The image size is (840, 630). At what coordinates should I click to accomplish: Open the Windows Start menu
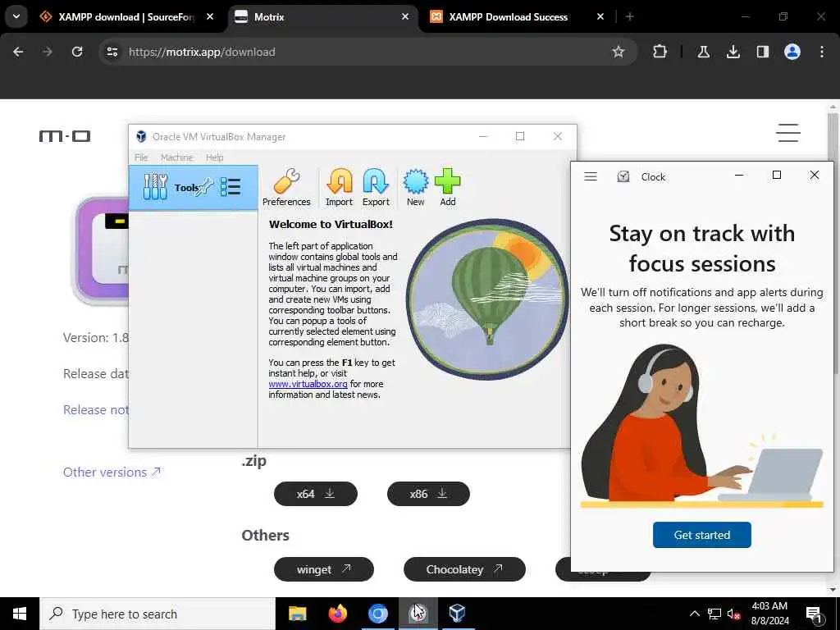(20, 614)
